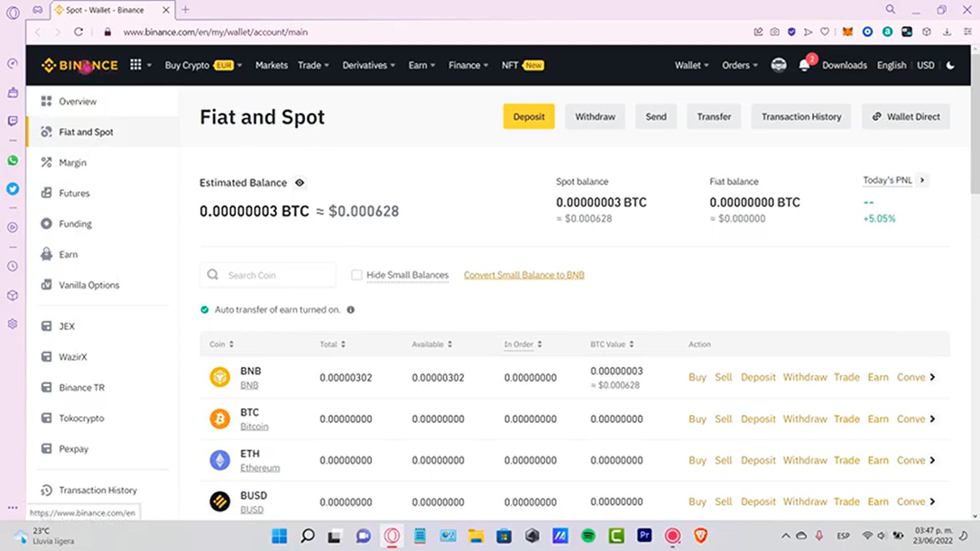The height and width of the screenshot is (551, 980).
Task: Click into the Search Coin field
Action: pyautogui.click(x=268, y=275)
